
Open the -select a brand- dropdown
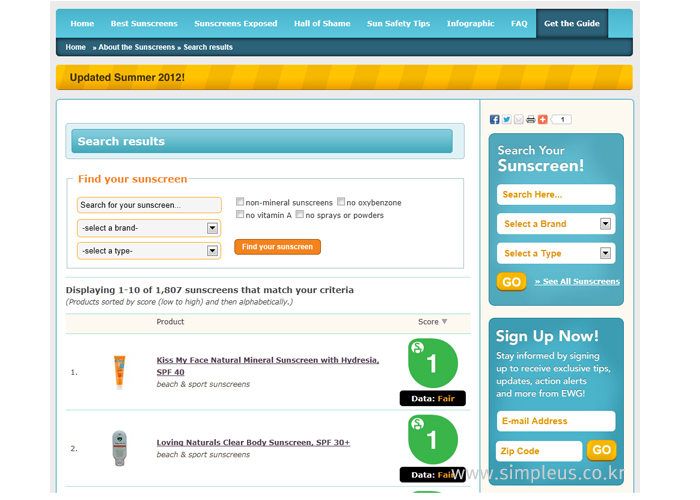[x=149, y=228]
